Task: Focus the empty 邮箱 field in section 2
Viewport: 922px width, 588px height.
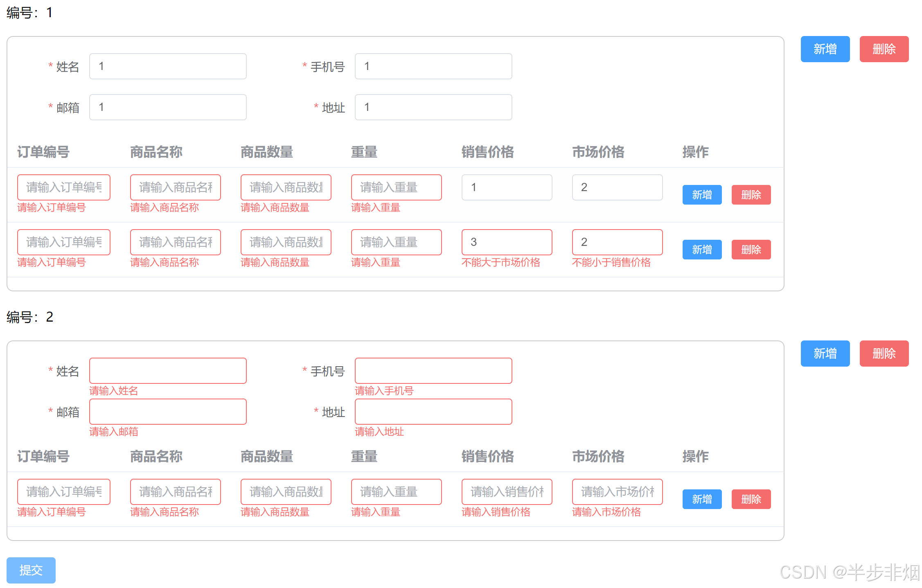Action: pos(168,412)
